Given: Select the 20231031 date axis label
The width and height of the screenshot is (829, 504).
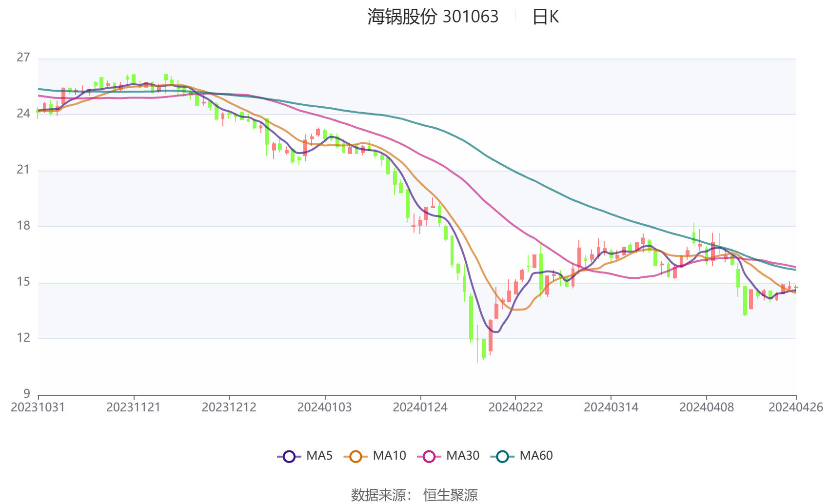Looking at the screenshot, I should (x=38, y=407).
